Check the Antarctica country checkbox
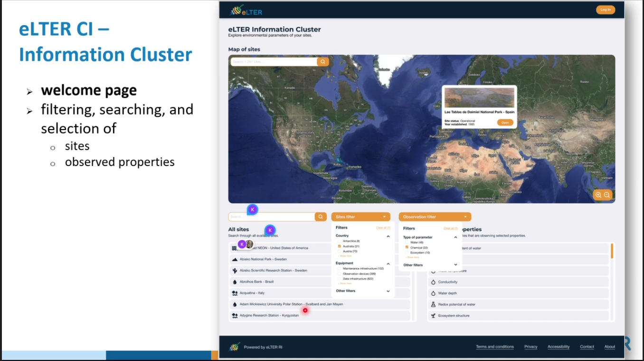The image size is (644, 361). [340, 241]
